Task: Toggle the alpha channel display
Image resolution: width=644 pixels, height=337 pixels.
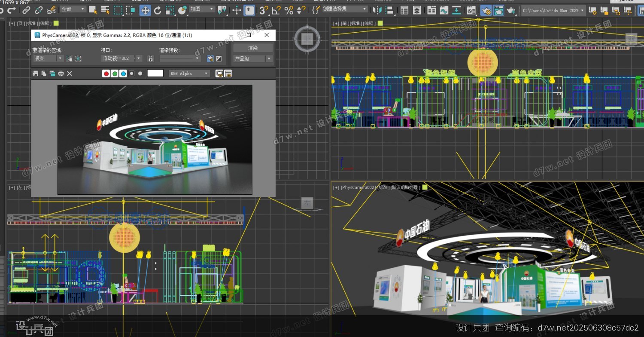Action: pos(131,74)
